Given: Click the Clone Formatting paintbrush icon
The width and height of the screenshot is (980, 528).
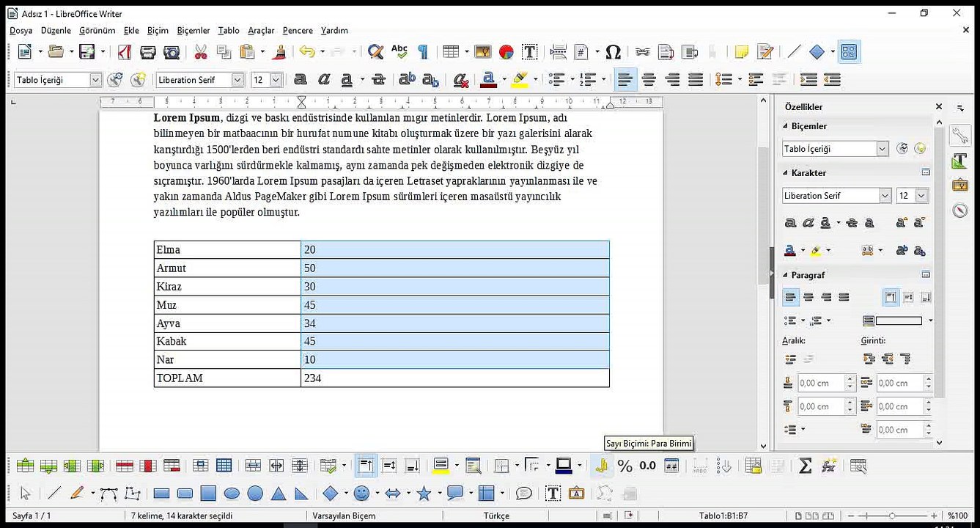Looking at the screenshot, I should 279,52.
